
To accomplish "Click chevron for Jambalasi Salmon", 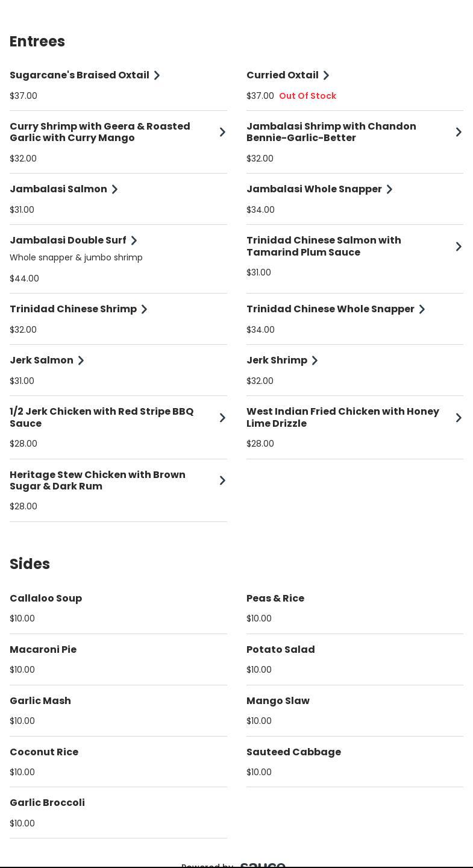I will [114, 189].
